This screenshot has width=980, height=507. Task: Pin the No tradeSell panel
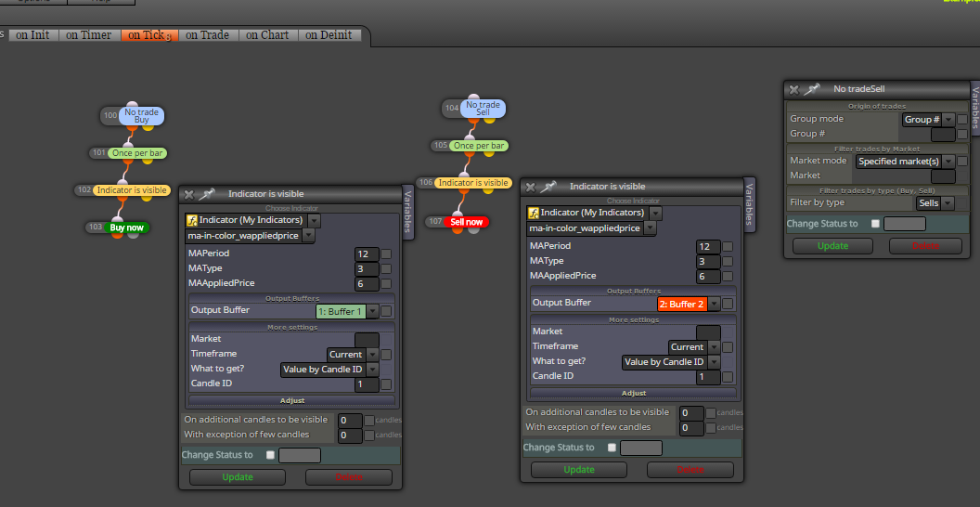click(811, 89)
